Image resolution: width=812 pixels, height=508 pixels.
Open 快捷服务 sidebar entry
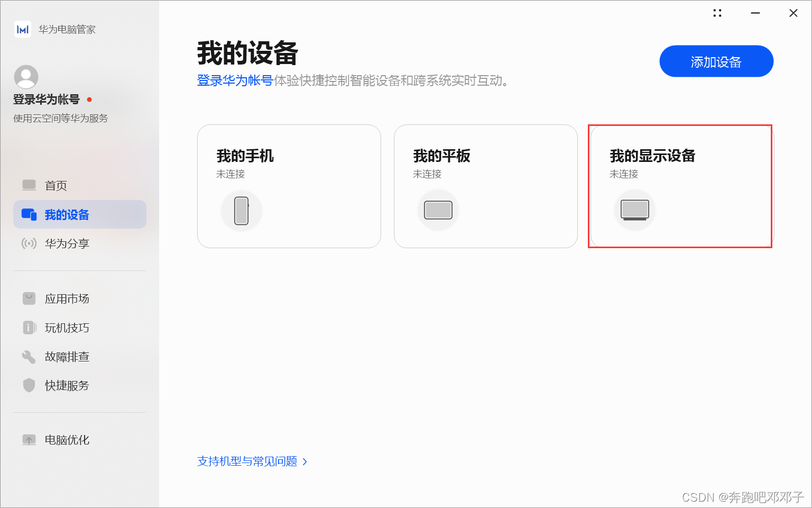point(80,385)
